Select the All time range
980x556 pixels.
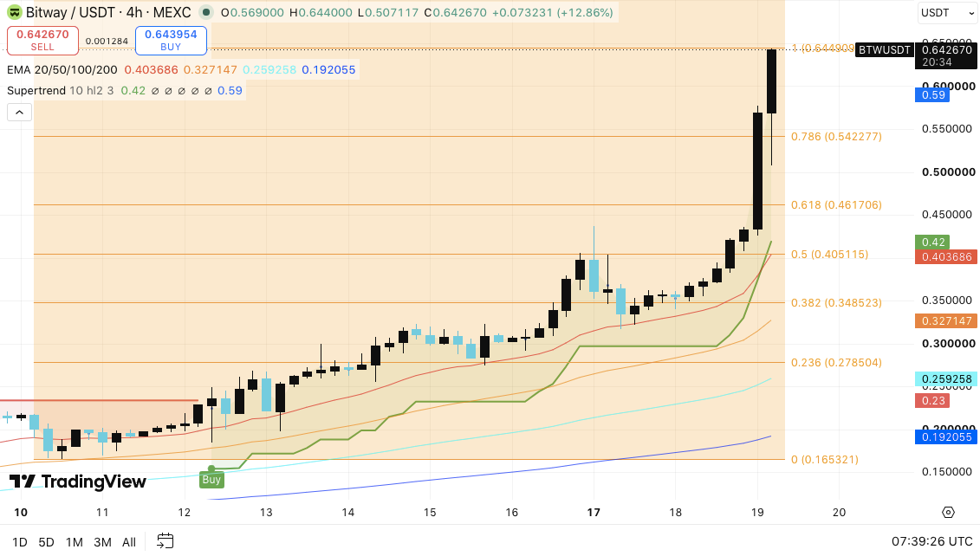click(x=129, y=542)
